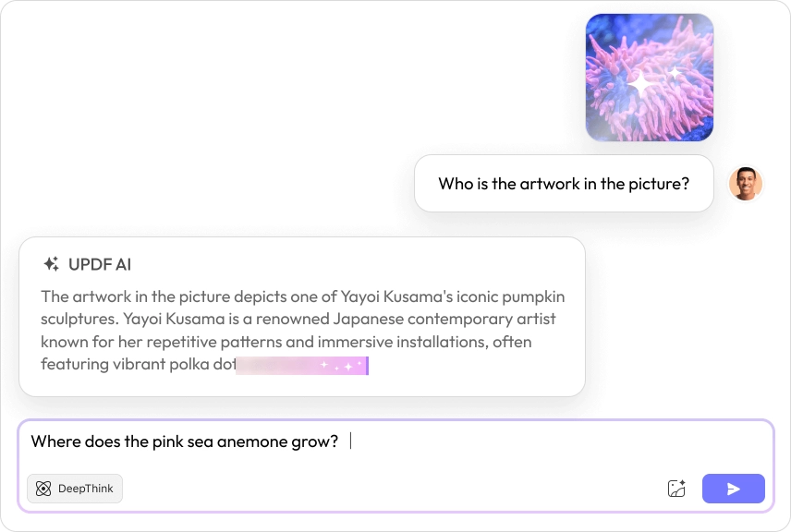This screenshot has width=791, height=532.
Task: Open the pink sea anemone image thumbnail
Action: pyautogui.click(x=650, y=78)
